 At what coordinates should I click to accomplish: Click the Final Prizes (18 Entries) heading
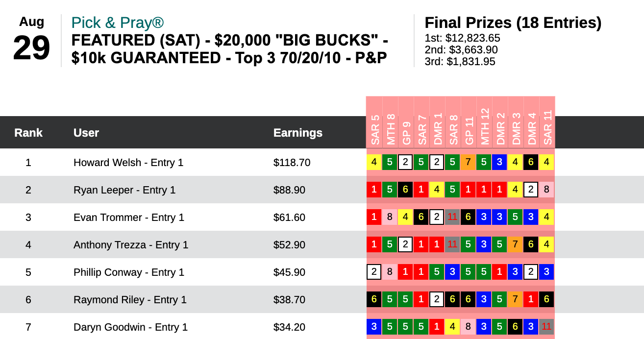[513, 23]
